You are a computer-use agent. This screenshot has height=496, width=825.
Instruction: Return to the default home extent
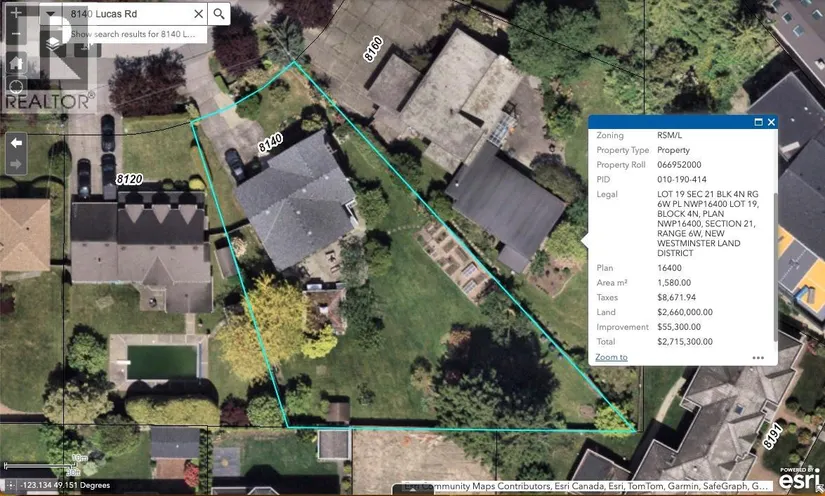coord(16,62)
